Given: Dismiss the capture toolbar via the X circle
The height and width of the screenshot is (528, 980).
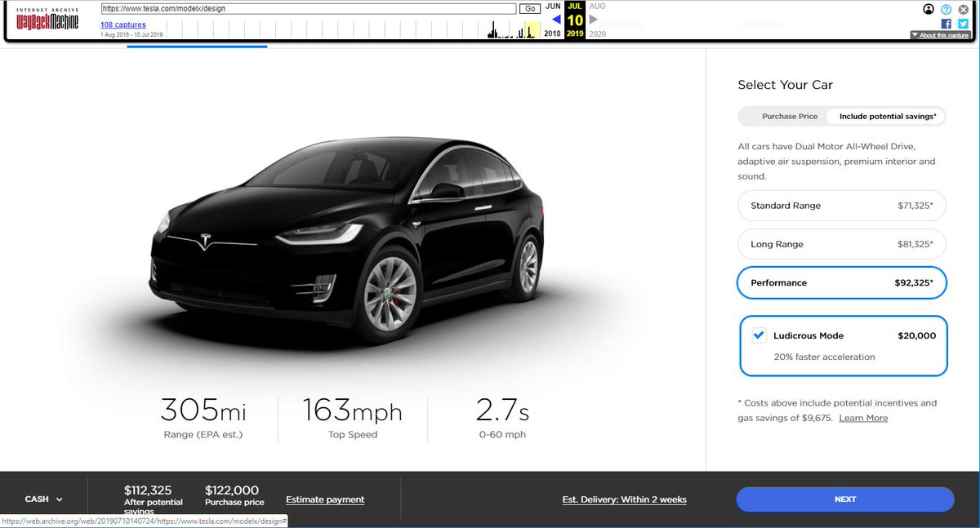Looking at the screenshot, I should click(962, 9).
